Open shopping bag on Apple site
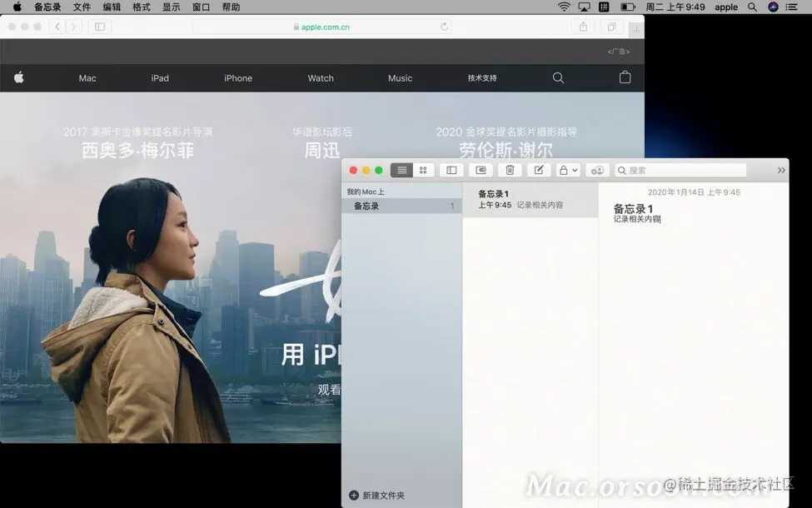This screenshot has height=508, width=812. point(625,77)
